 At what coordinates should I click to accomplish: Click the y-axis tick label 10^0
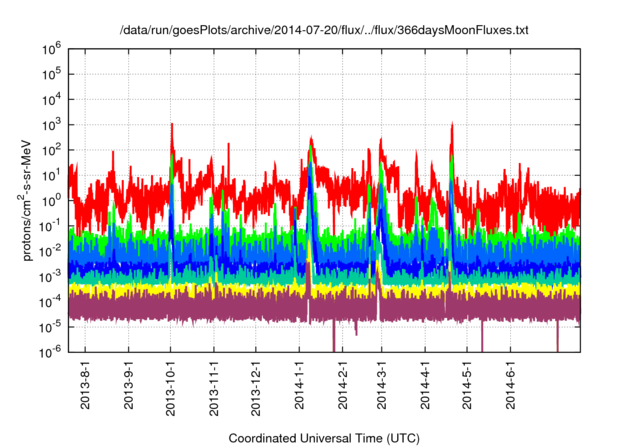(50, 200)
